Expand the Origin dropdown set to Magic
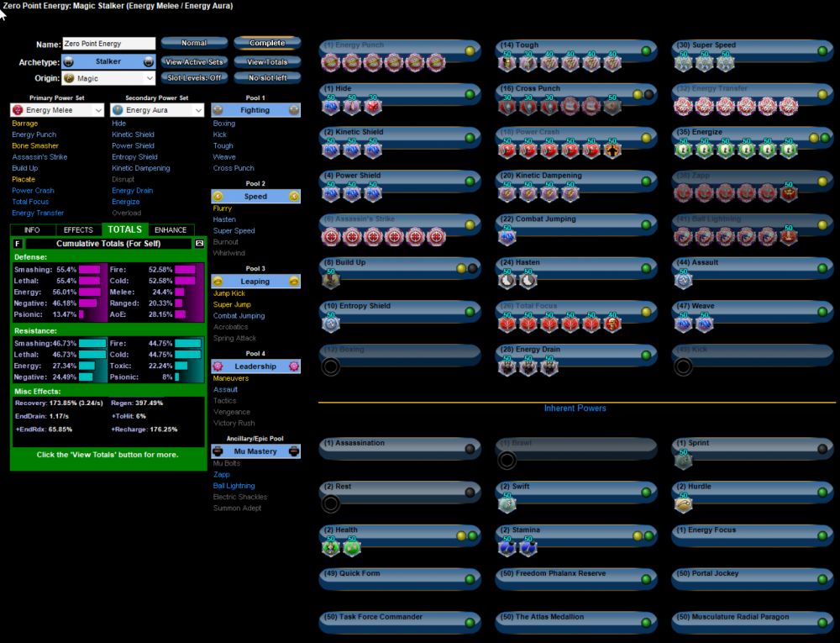 coord(108,77)
